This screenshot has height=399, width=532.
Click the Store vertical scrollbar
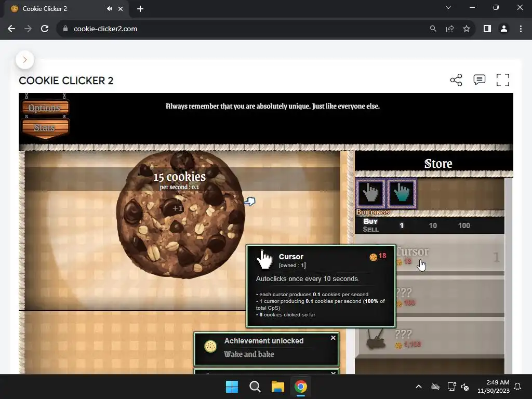click(x=508, y=275)
